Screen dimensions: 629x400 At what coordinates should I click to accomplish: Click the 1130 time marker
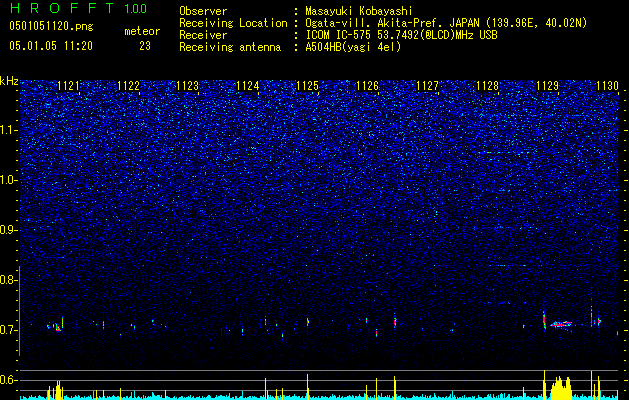[608, 86]
